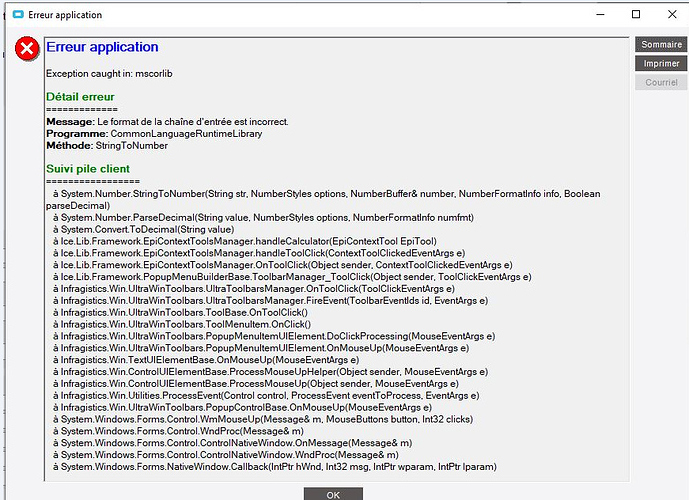Click the ToolBase.OnToolClick() line

coord(180,312)
